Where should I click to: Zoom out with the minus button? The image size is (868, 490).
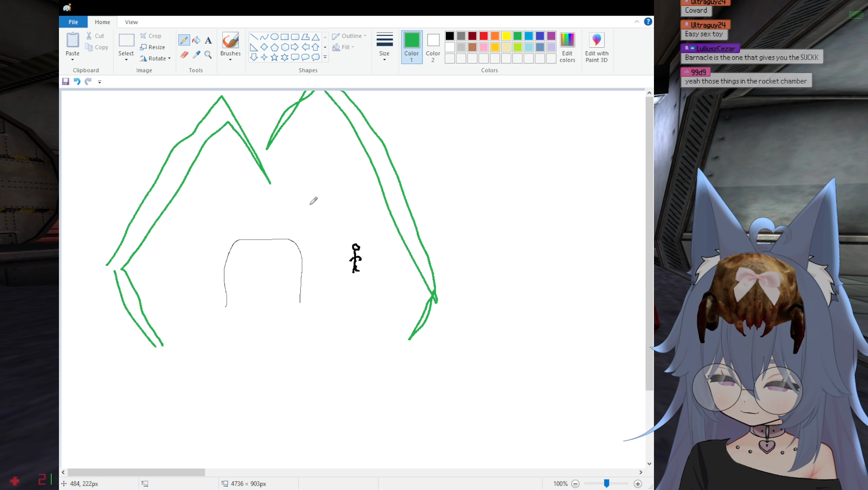[x=575, y=484]
